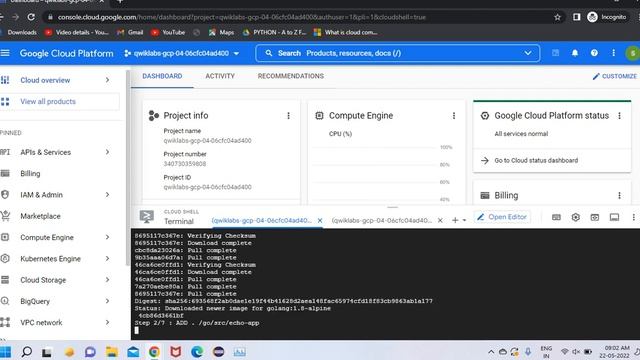Expand the Cloud overview submenu chevron
The height and width of the screenshot is (360, 640).
tap(107, 80)
